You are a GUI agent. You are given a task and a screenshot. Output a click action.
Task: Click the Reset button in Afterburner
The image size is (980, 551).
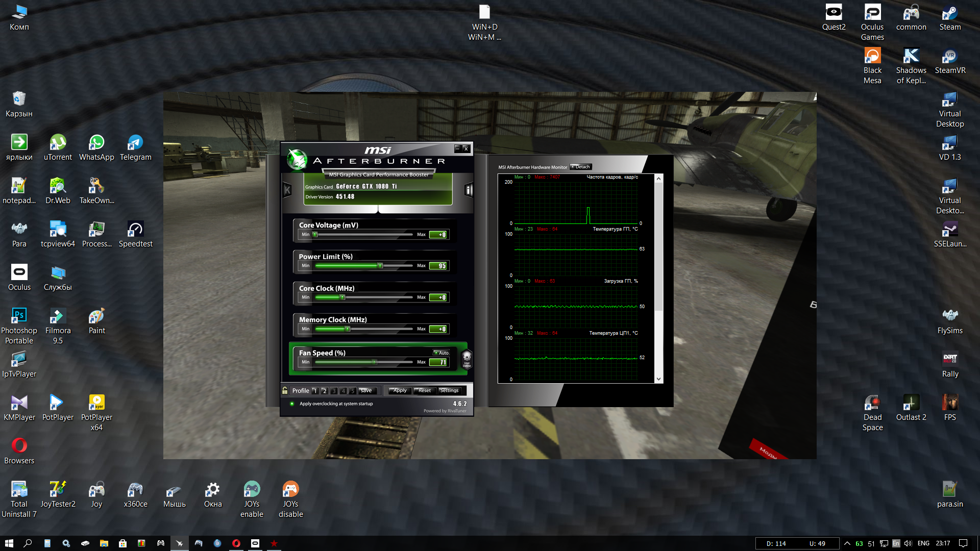point(424,391)
